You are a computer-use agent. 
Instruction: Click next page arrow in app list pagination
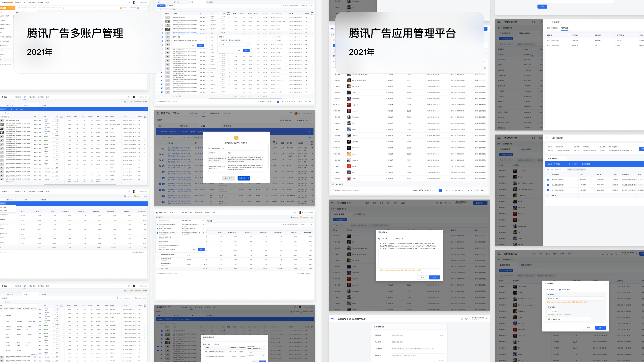pyautogui.click(x=471, y=190)
